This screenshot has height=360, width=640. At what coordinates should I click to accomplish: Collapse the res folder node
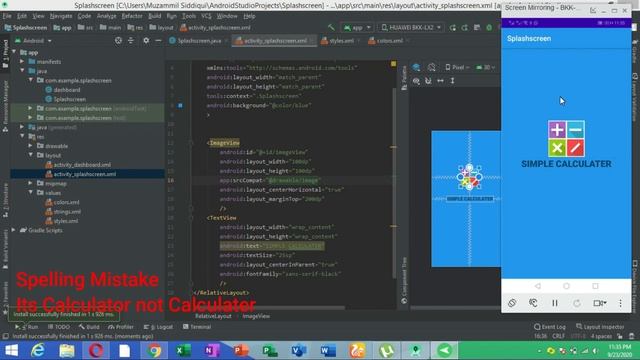22,136
